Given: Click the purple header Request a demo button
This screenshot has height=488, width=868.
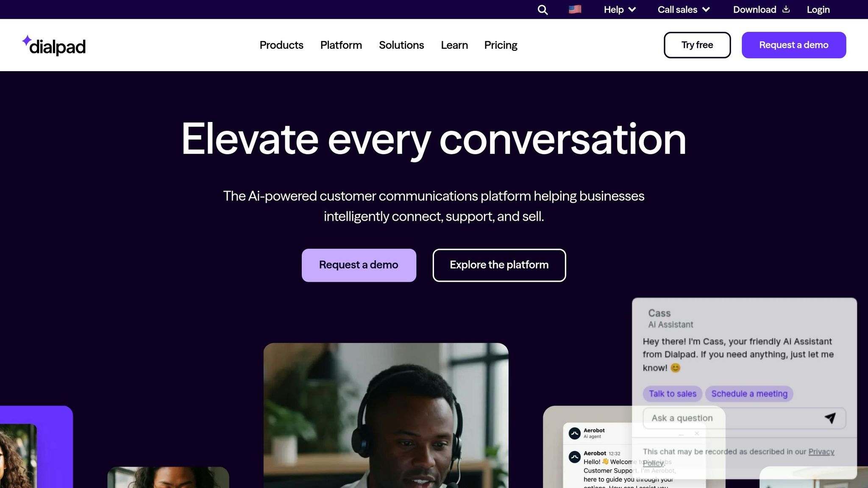Looking at the screenshot, I should [794, 45].
